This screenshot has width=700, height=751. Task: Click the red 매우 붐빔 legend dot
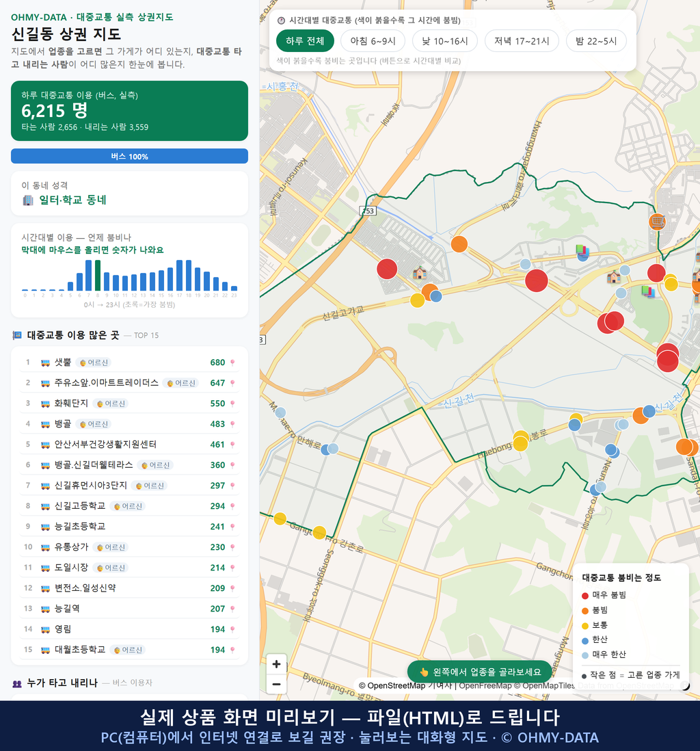585,595
